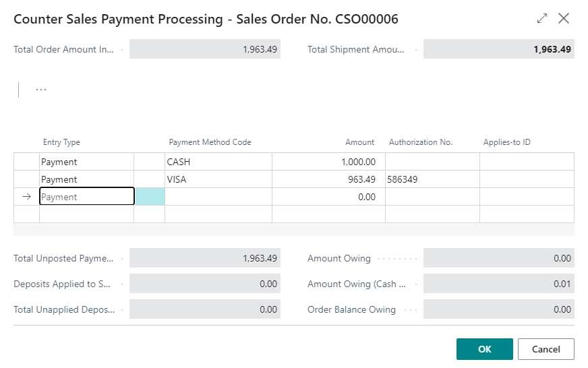Select the Total Shipment Amount value 1,963.49
The width and height of the screenshot is (588, 368).
[x=498, y=49]
